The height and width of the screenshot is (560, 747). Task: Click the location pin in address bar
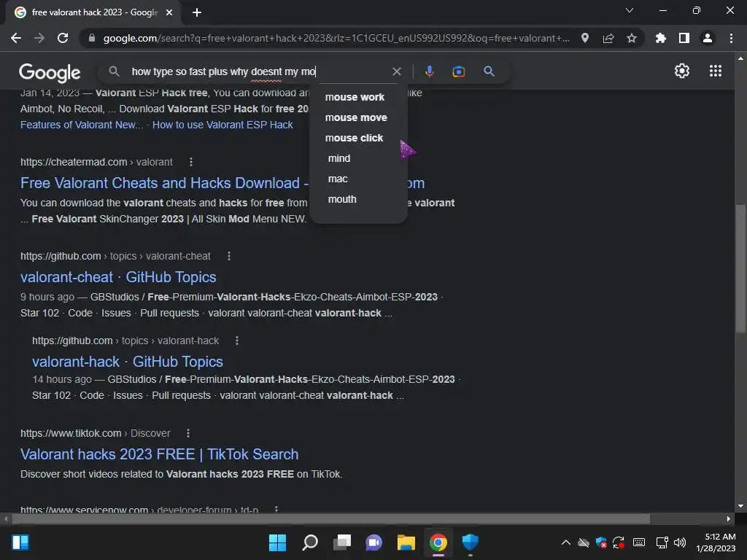point(585,38)
